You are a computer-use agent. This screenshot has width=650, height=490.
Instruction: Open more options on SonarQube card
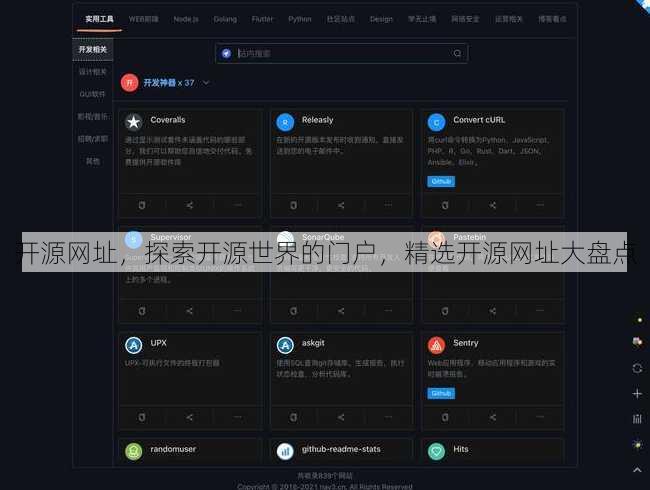[x=388, y=311]
